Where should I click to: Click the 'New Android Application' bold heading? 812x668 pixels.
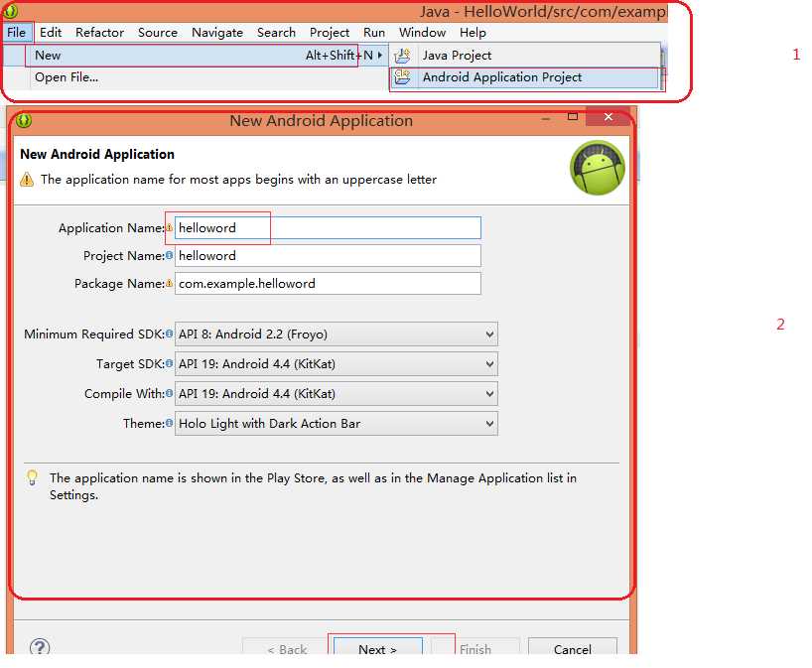pyautogui.click(x=97, y=154)
